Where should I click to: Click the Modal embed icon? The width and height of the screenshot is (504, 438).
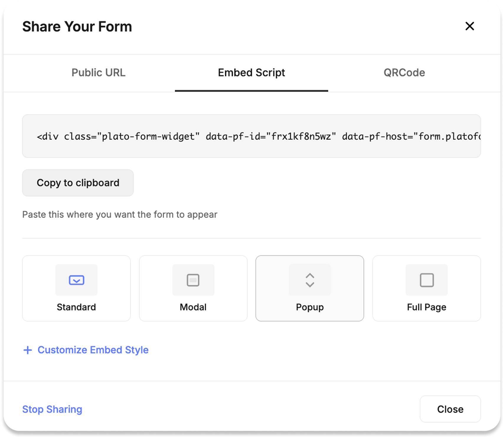(193, 280)
